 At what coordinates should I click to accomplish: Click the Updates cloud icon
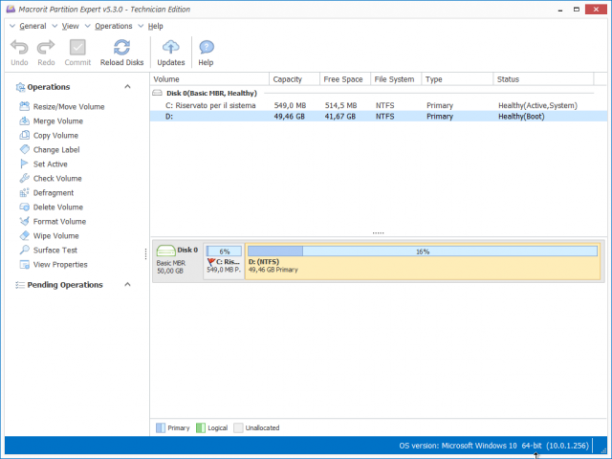171,48
